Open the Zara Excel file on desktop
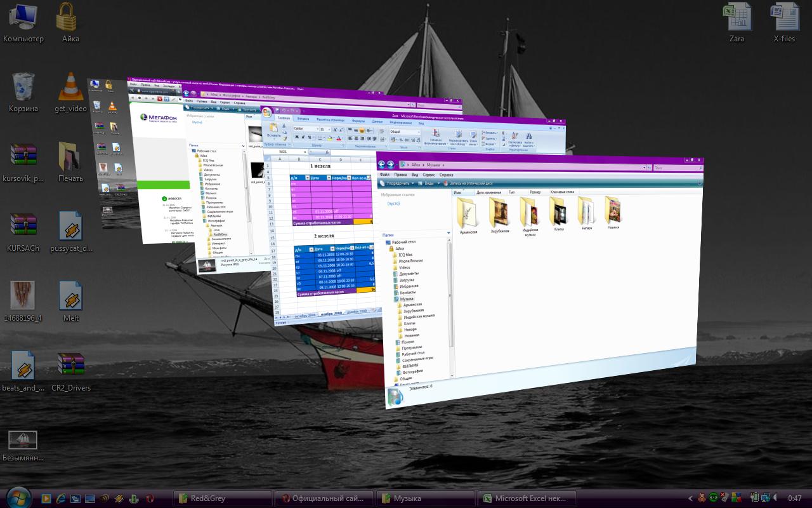The height and width of the screenshot is (508, 812). tap(737, 18)
